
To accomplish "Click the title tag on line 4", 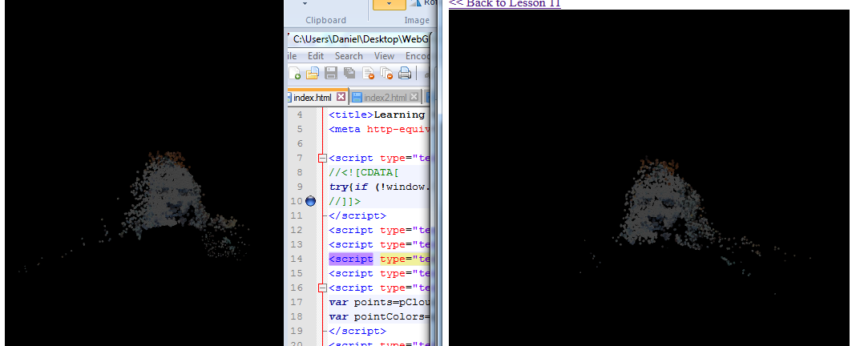I will pyautogui.click(x=351, y=115).
